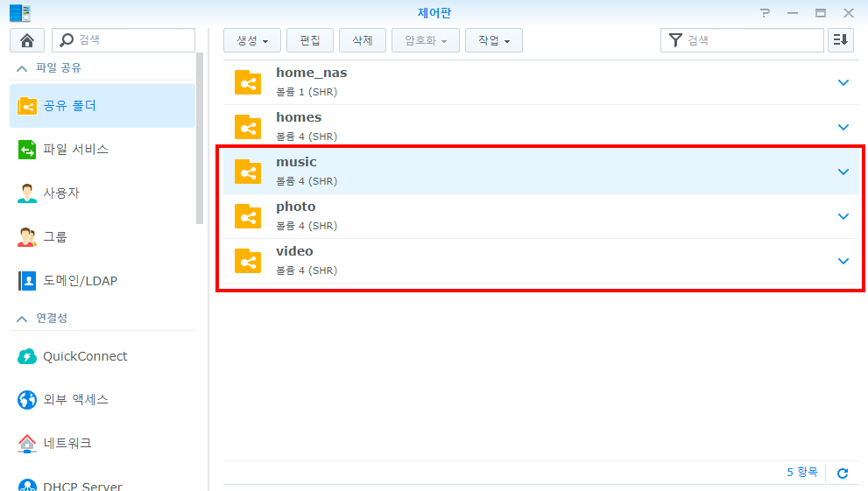
Task: Open the 작업 dropdown menu
Action: (494, 40)
